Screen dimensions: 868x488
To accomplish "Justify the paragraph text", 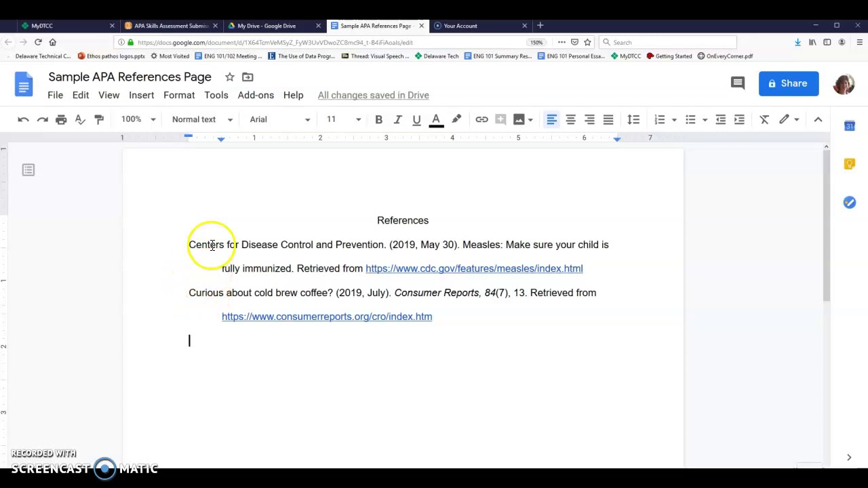I will click(x=608, y=119).
